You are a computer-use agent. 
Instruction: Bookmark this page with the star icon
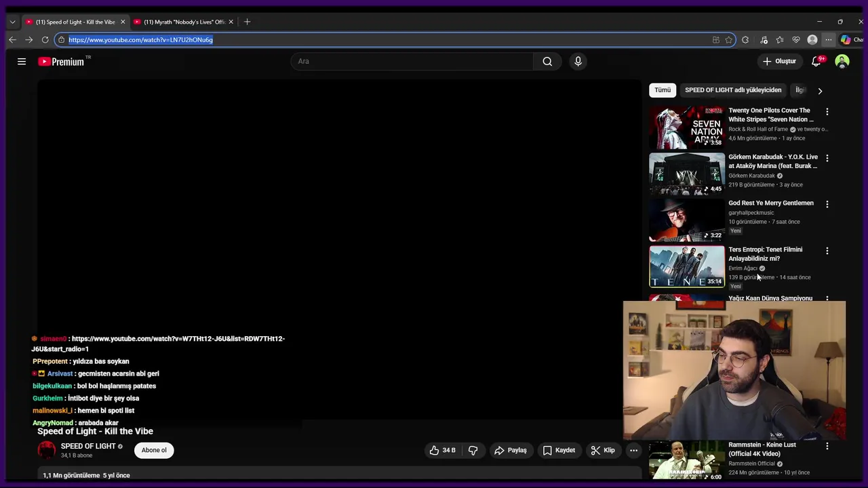point(728,40)
